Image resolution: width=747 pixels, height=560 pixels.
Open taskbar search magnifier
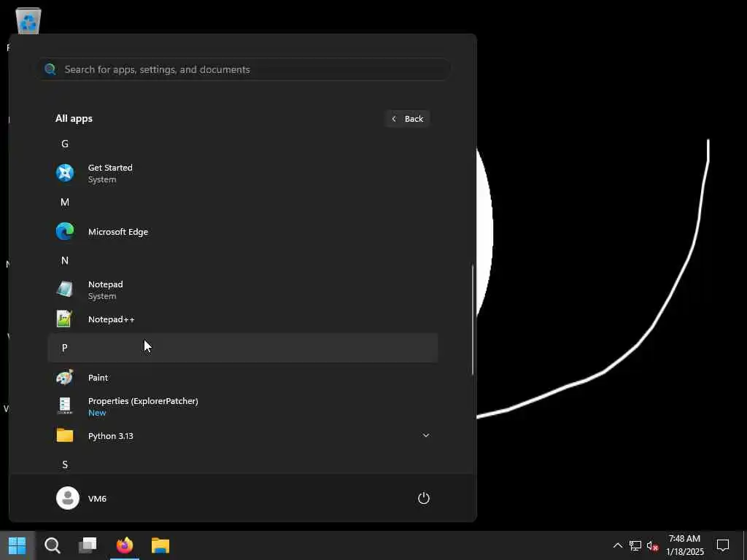[x=53, y=545]
